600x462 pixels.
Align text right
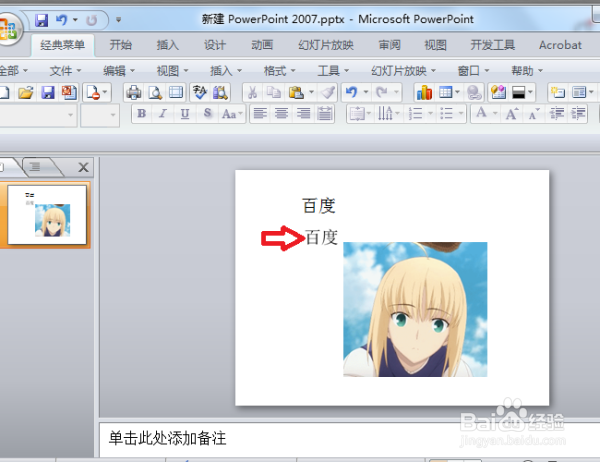(x=303, y=114)
